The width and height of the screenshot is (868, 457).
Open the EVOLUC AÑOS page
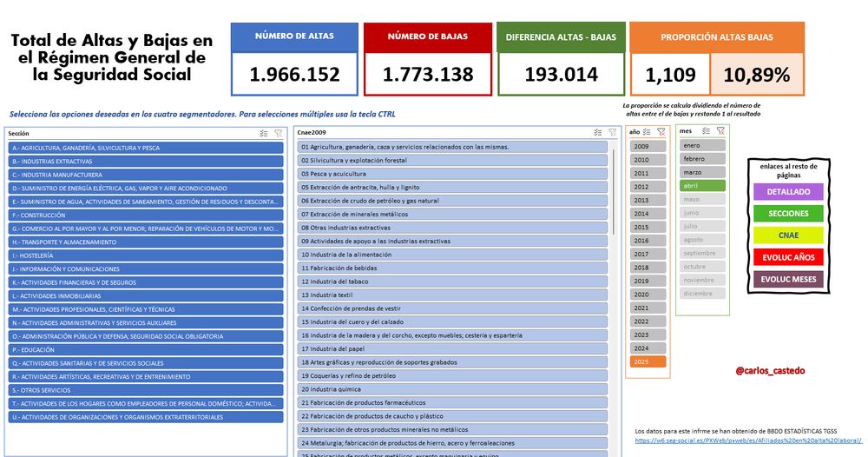pos(788,257)
